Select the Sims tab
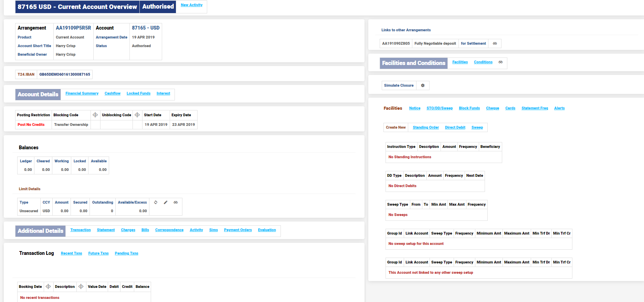The height and width of the screenshot is (302, 644). [213, 230]
